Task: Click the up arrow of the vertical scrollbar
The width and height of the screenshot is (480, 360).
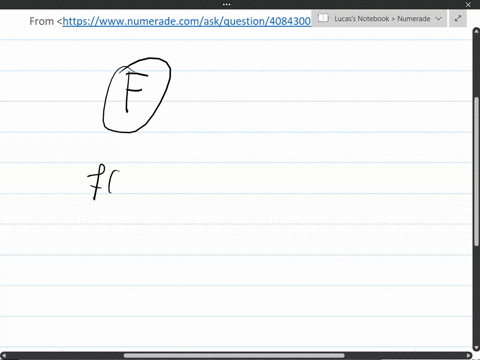Action: click(x=476, y=31)
